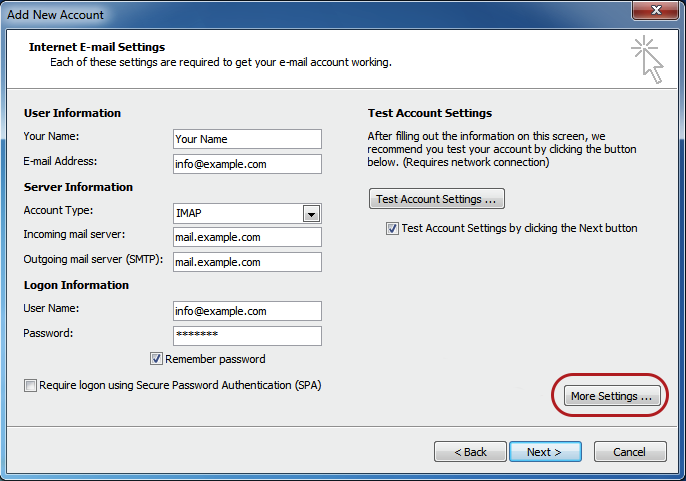
Task: Uncheck the Remember password checkbox
Action: tap(157, 359)
